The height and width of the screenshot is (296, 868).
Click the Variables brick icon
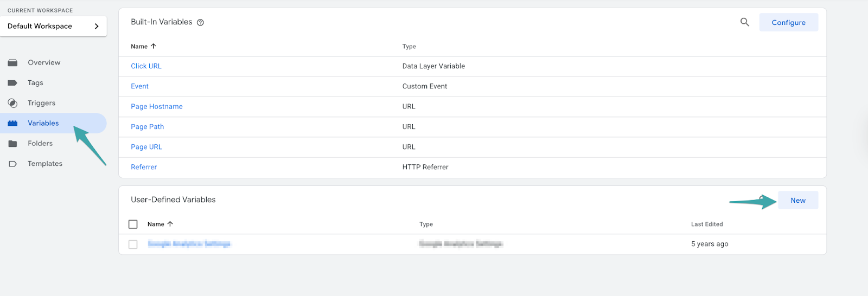(x=12, y=124)
